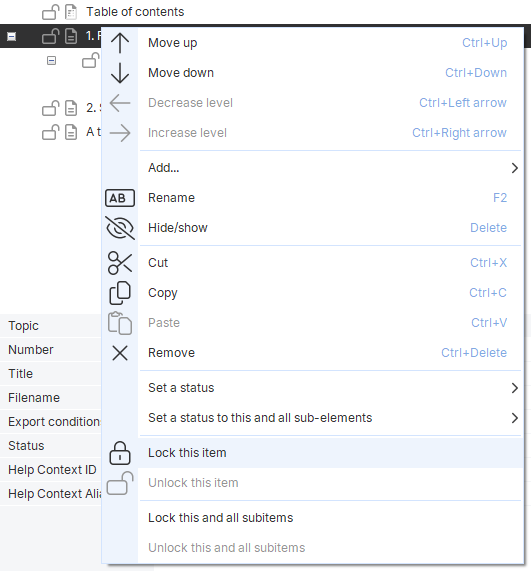Expand the status for all sub-elements submenu arrow

click(x=514, y=418)
